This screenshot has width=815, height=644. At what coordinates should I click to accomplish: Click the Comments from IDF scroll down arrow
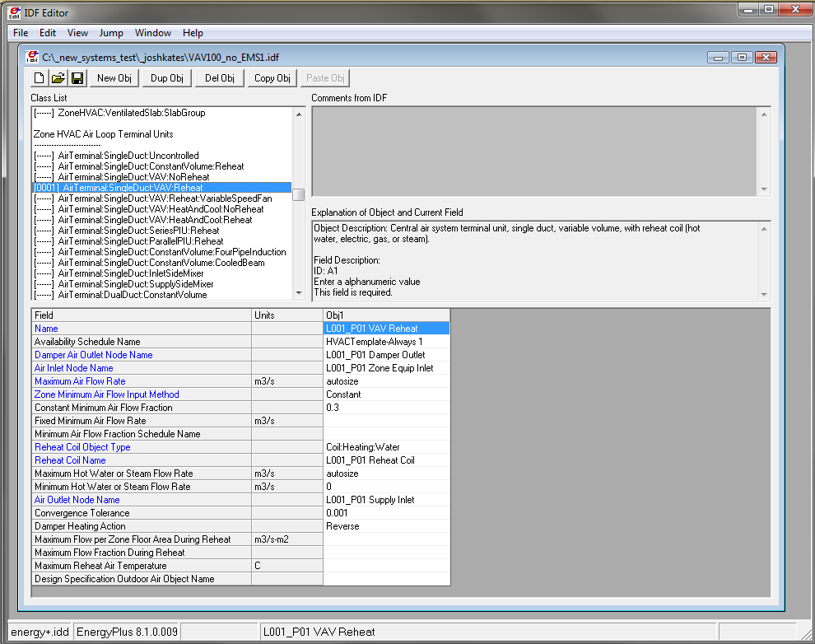click(764, 189)
